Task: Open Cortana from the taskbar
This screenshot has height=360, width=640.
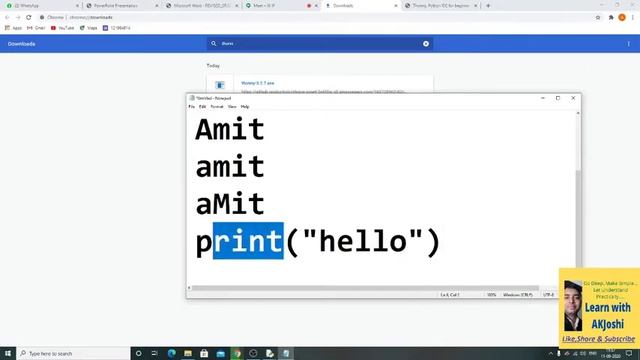Action: click(x=138, y=353)
